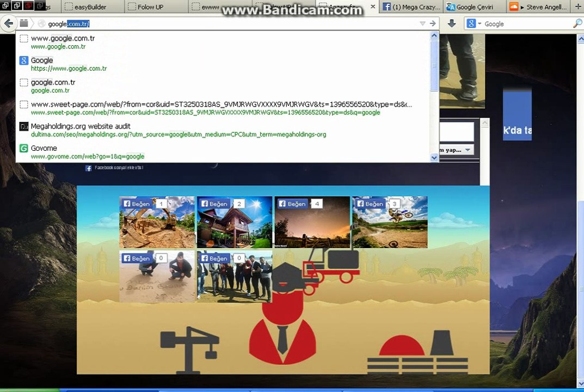Click the Google search engine icon in search box
This screenshot has width=584, height=392.
coord(471,23)
